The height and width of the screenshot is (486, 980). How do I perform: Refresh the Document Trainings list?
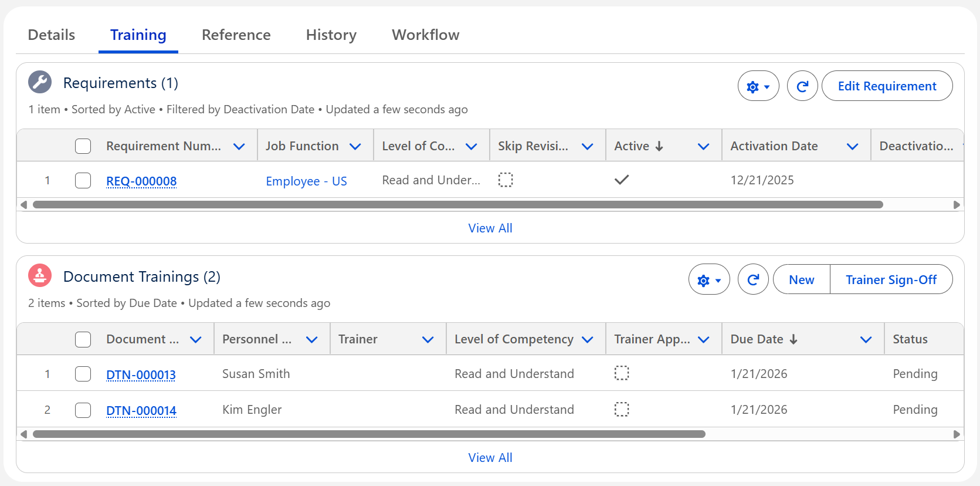[x=752, y=280]
